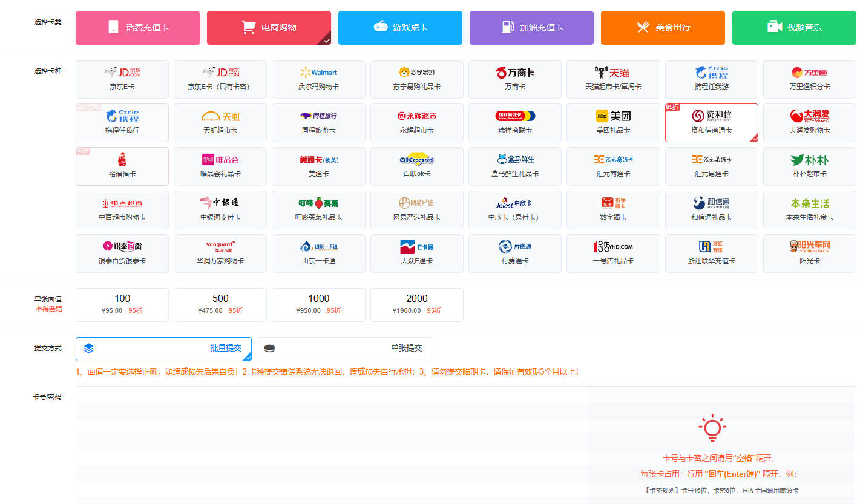Choose 京东E卡（只有卡密）card type

[220, 79]
